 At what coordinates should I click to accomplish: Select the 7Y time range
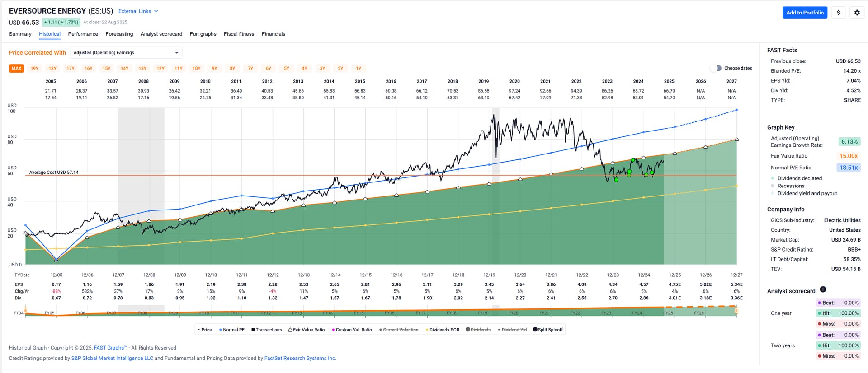click(x=250, y=69)
